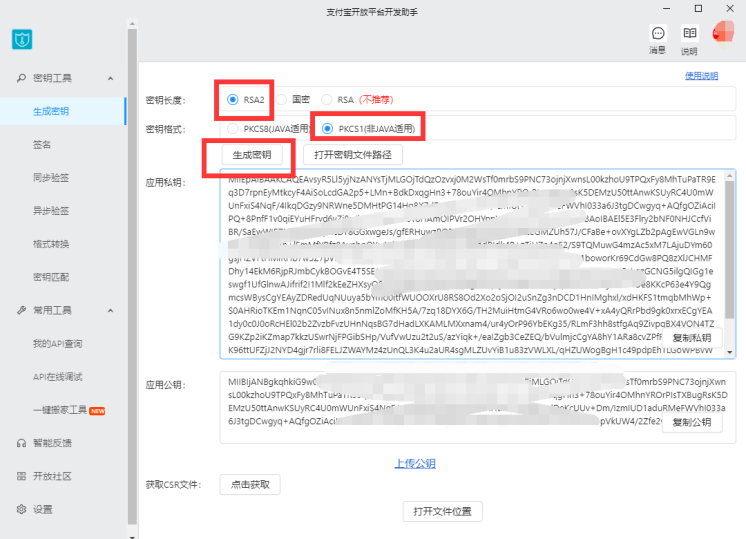This screenshot has width=746, height=539.
Task: Click the gear icon beside 设置
Action: pos(21,510)
